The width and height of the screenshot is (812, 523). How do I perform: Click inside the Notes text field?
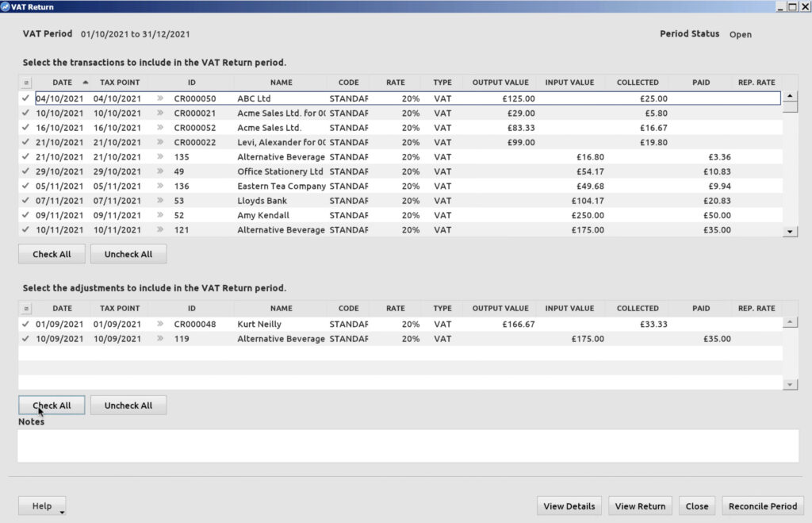pyautogui.click(x=408, y=446)
